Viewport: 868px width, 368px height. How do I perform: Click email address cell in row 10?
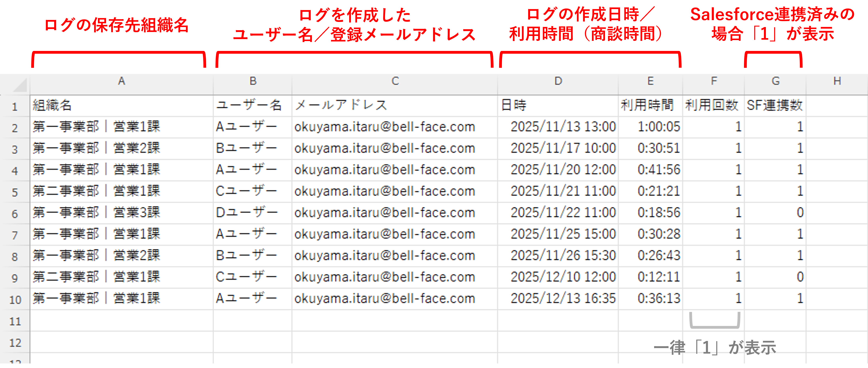pos(385,299)
